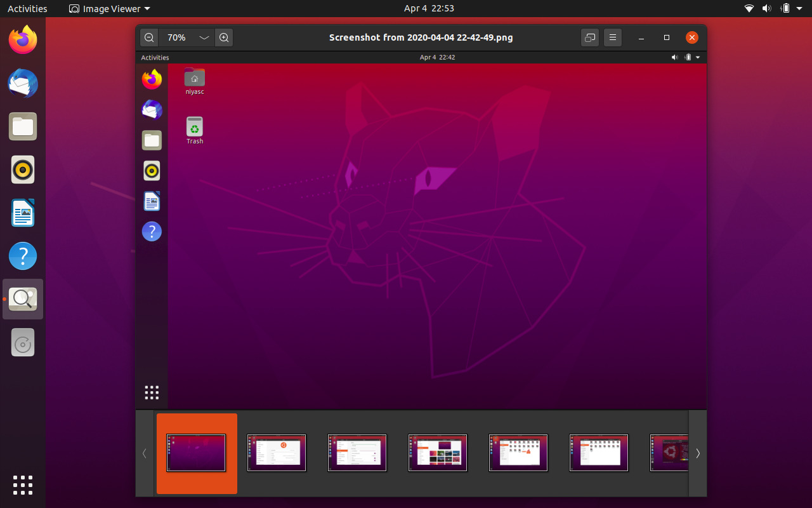Open the Activities overview
This screenshot has height=508, width=812.
click(27, 8)
